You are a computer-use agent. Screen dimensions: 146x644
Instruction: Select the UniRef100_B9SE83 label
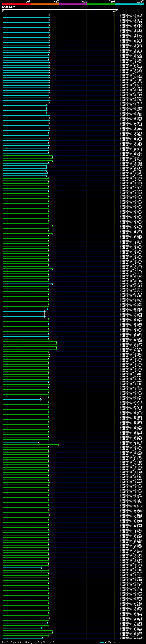click(131, 42)
